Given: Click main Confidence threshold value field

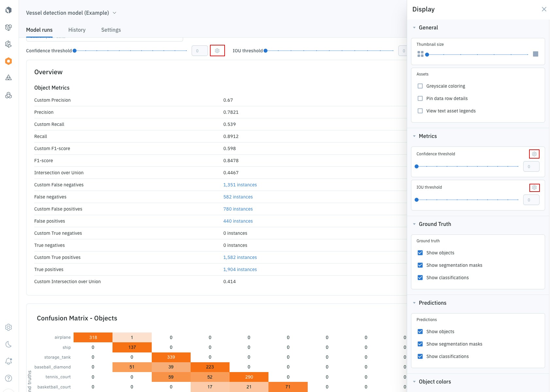Looking at the screenshot, I should click(x=200, y=51).
